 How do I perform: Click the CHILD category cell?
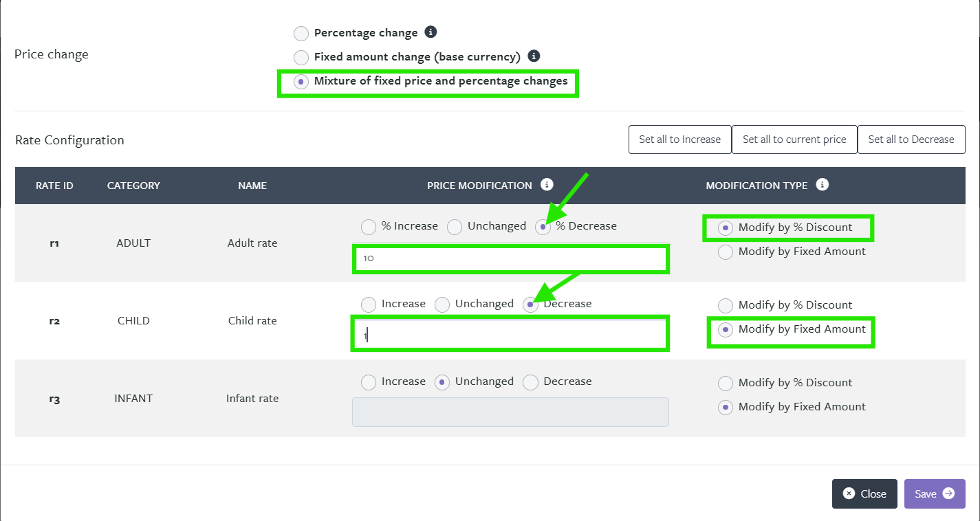click(133, 321)
